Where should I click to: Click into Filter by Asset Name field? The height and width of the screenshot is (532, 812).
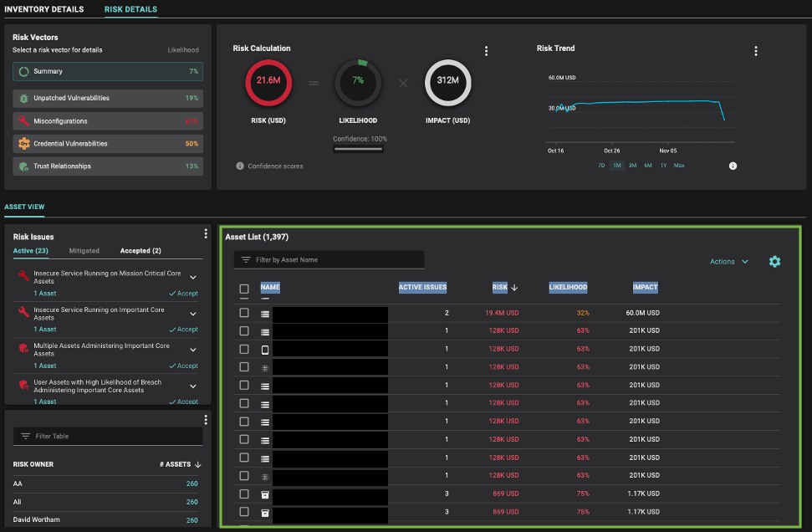[329, 259]
